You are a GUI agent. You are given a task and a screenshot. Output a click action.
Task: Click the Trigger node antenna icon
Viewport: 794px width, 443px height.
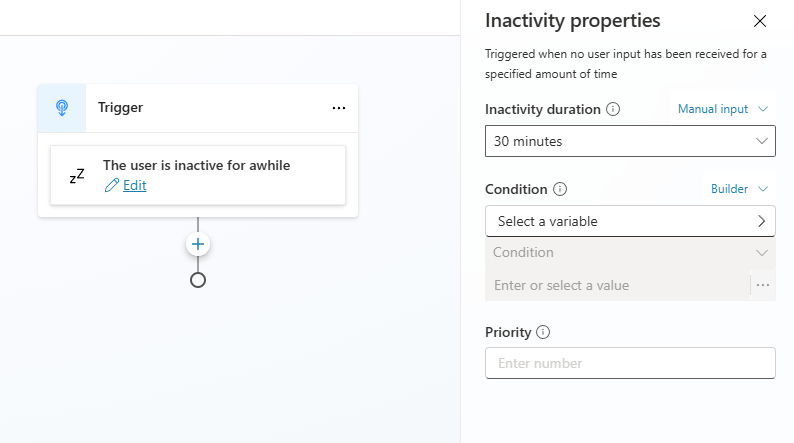click(62, 108)
